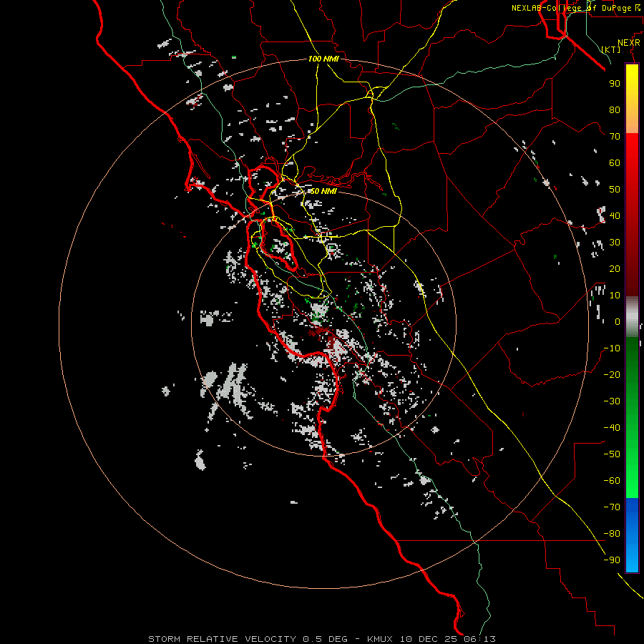The image size is (644, 644).
Task: Click the -90 value on velocity scale
Action: (612, 560)
